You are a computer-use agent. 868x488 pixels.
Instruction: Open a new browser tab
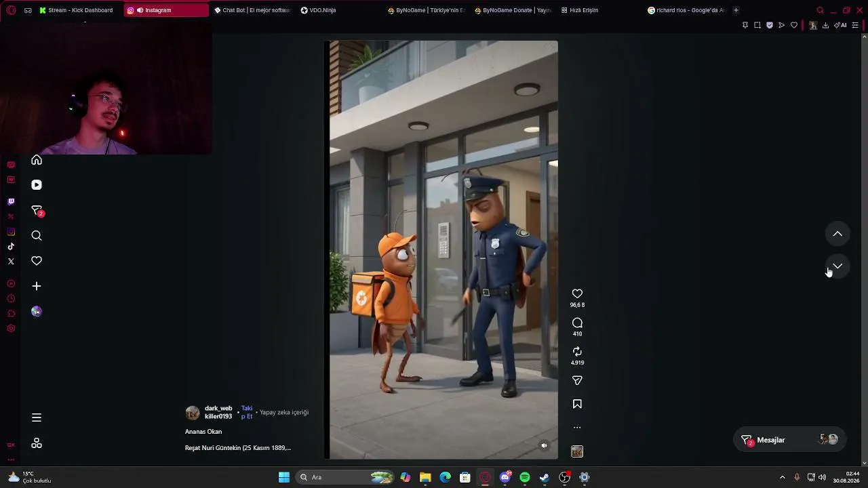tap(736, 10)
